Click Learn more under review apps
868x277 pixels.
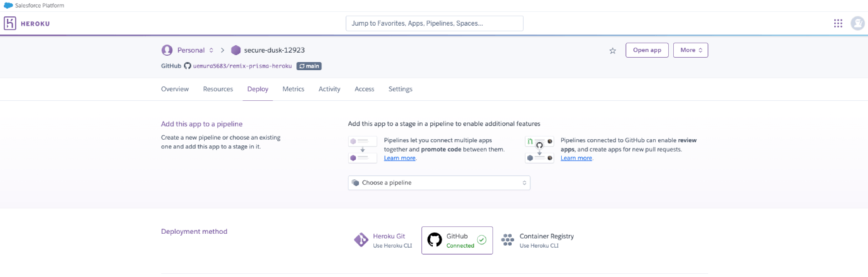576,158
